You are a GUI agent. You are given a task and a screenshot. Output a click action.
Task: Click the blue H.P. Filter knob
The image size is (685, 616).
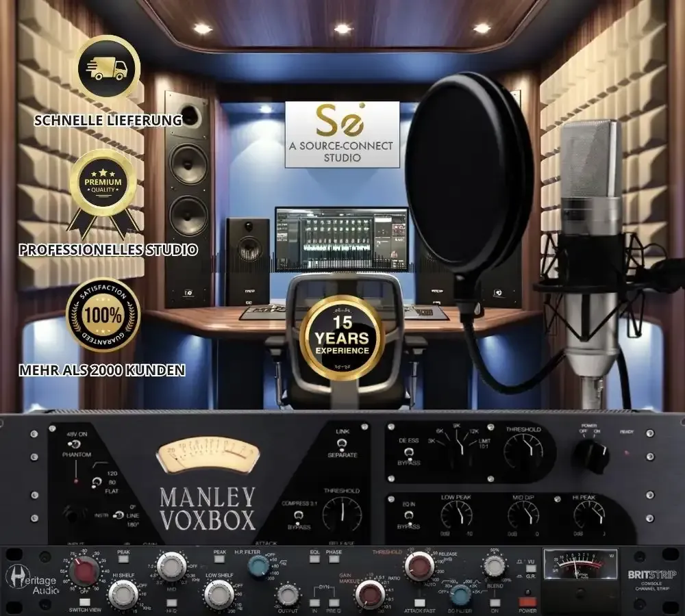click(x=259, y=566)
